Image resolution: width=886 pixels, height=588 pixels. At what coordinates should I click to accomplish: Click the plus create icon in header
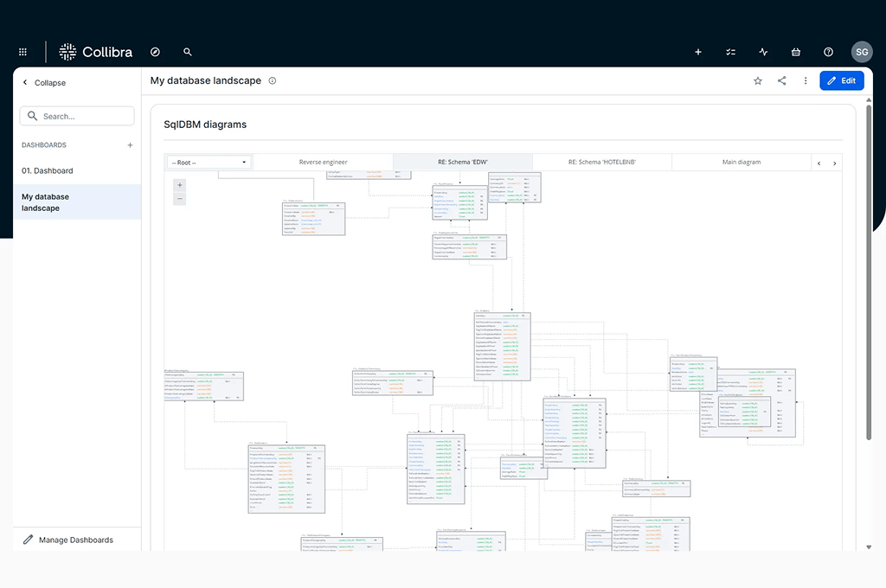[698, 52]
